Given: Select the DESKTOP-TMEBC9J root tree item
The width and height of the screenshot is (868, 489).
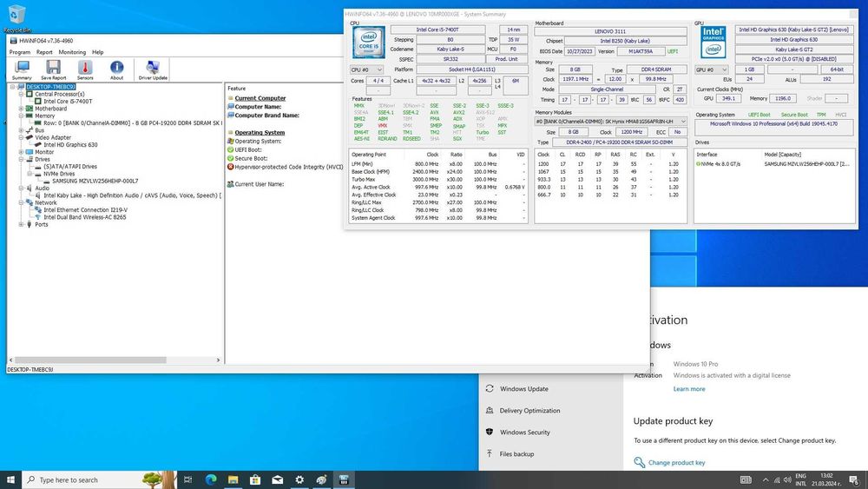Looking at the screenshot, I should [x=50, y=87].
